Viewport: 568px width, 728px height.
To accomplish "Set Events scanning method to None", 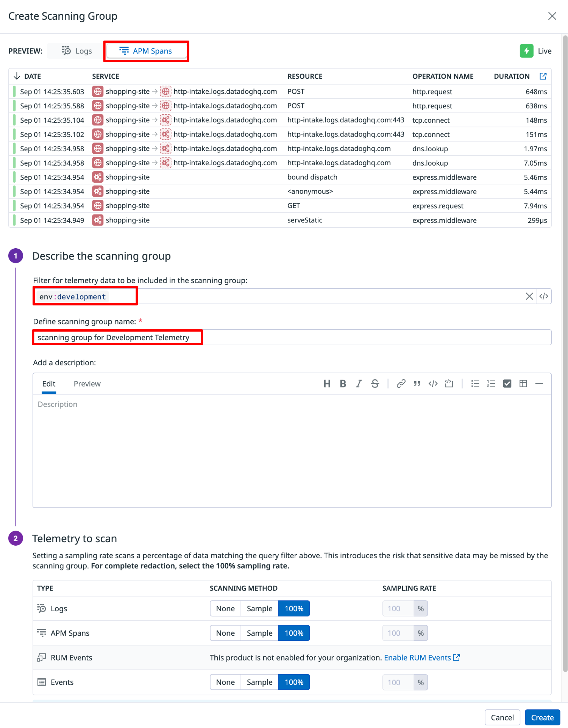I will point(225,682).
